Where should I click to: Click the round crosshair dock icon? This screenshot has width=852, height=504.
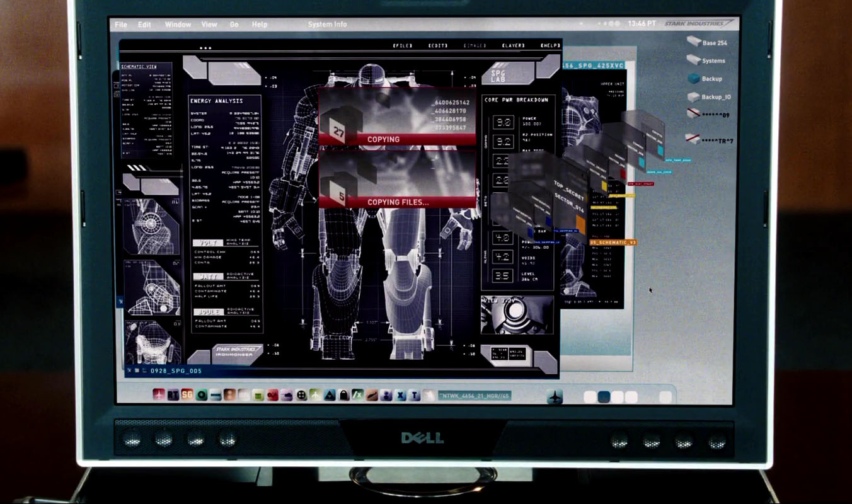click(x=301, y=395)
